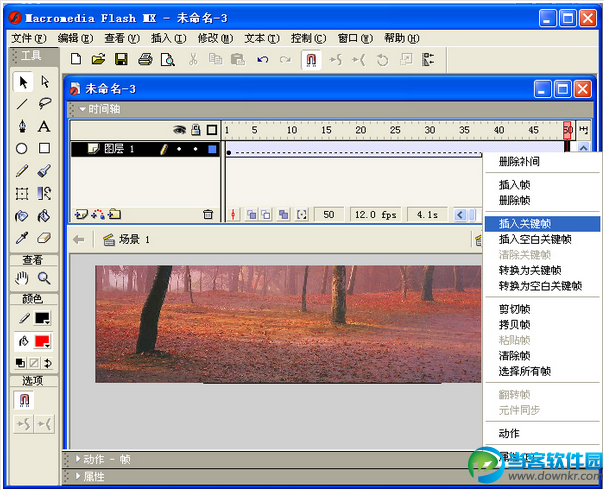Toggle Edit Multiple Frames in timeline
The image size is (604, 490).
pos(284,215)
